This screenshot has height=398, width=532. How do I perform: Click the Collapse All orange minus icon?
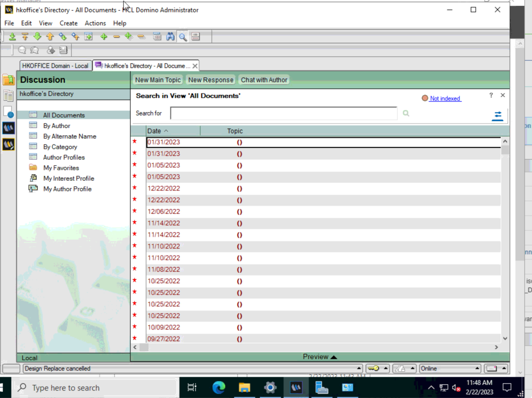point(116,37)
